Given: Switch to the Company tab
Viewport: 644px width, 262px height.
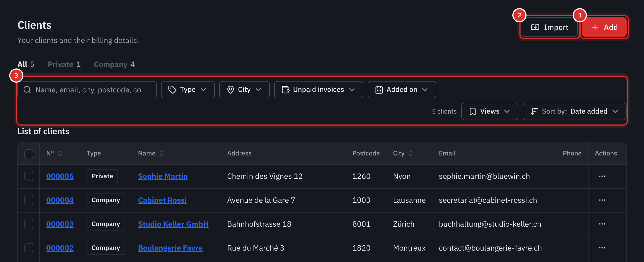Looking at the screenshot, I should tap(114, 64).
